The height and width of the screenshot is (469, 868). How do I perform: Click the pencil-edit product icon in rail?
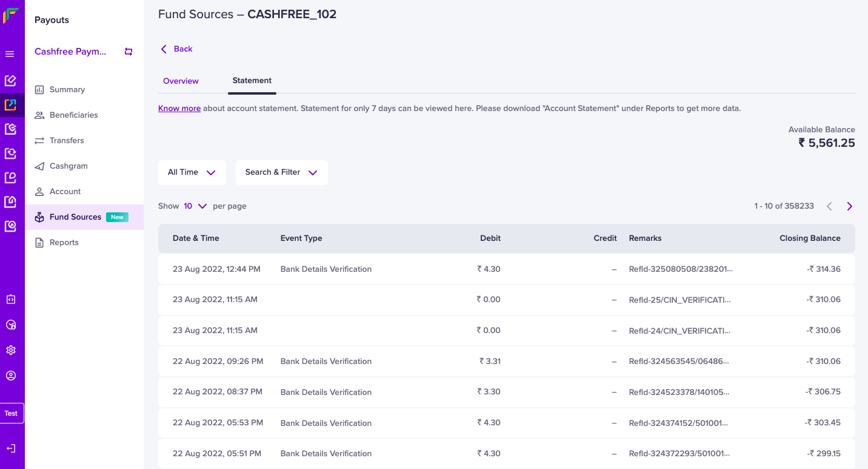point(10,81)
